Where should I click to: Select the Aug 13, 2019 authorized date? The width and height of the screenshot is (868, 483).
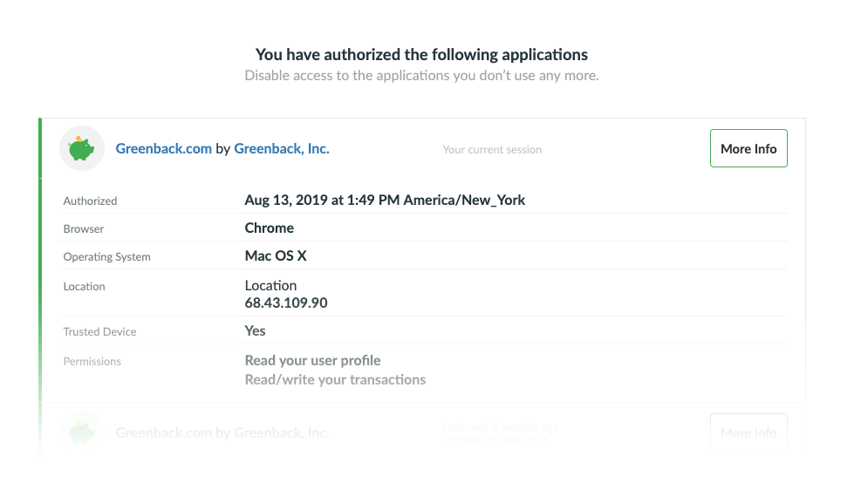click(385, 201)
